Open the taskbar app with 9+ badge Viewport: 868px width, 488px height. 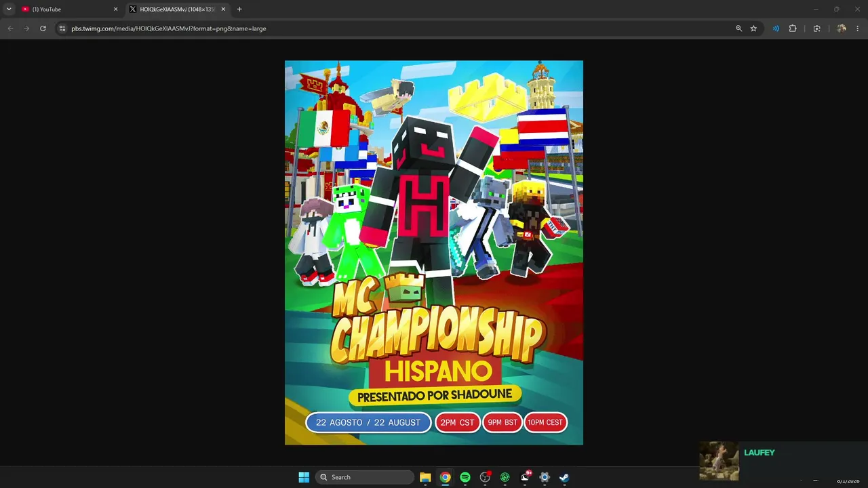(x=525, y=477)
